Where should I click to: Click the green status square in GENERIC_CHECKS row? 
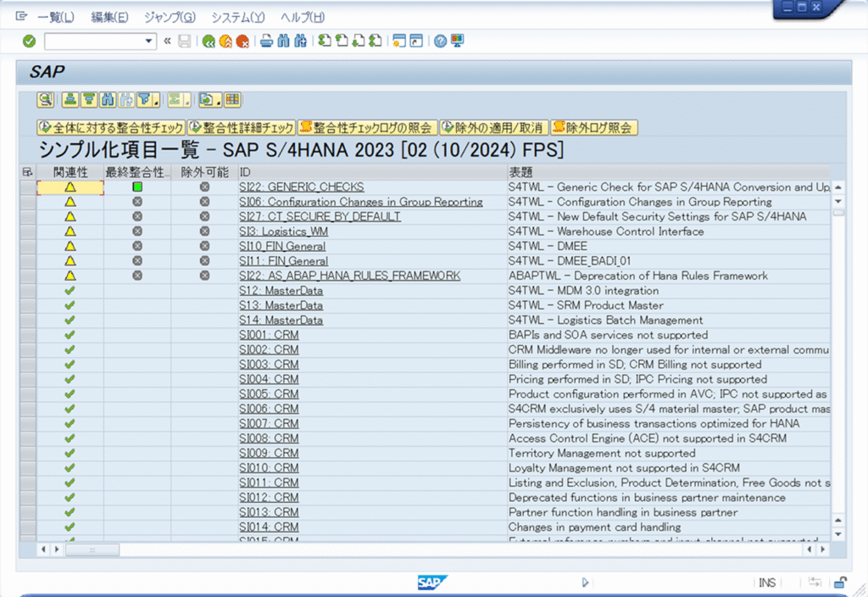tap(137, 187)
